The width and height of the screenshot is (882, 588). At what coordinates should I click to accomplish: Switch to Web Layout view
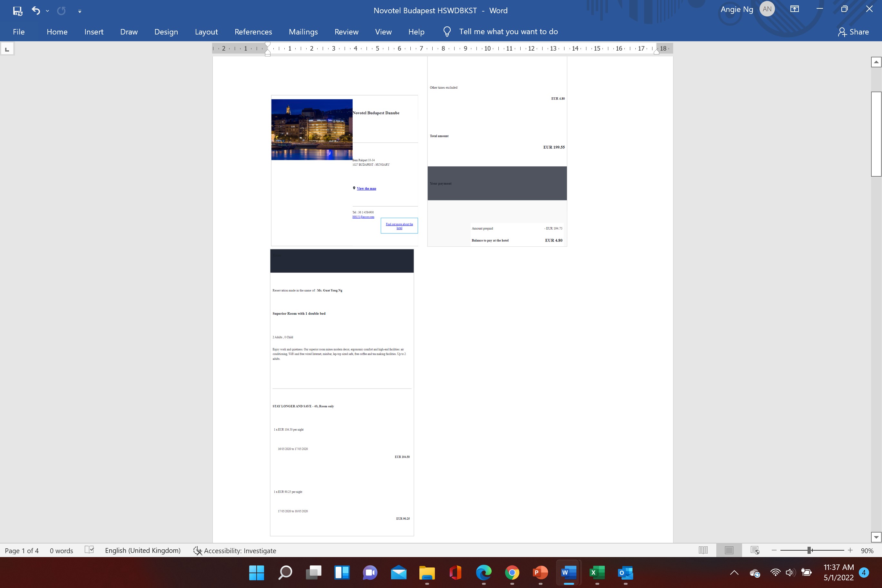(754, 550)
